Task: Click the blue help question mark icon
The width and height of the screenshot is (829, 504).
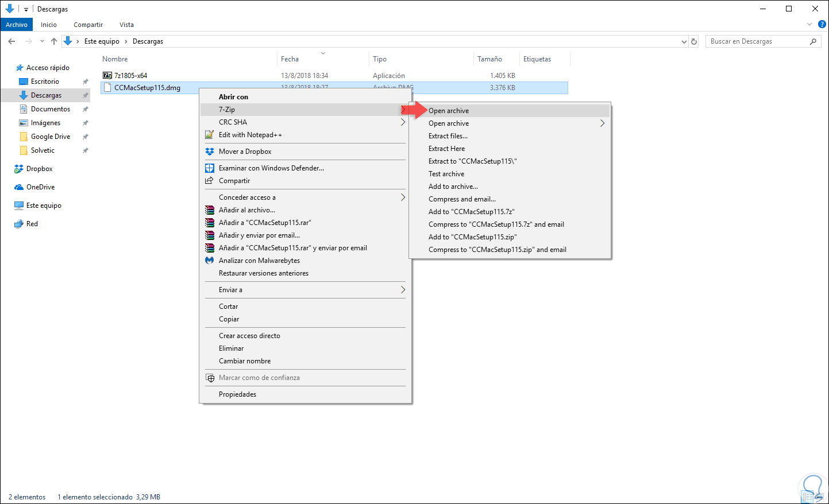Action: point(822,25)
